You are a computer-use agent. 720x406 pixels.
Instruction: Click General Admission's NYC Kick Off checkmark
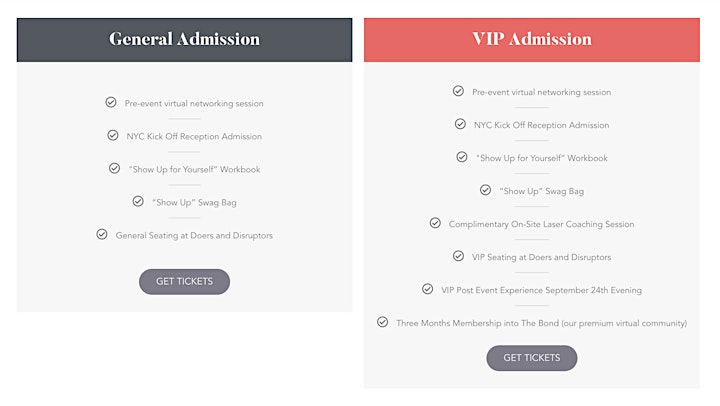click(x=112, y=135)
